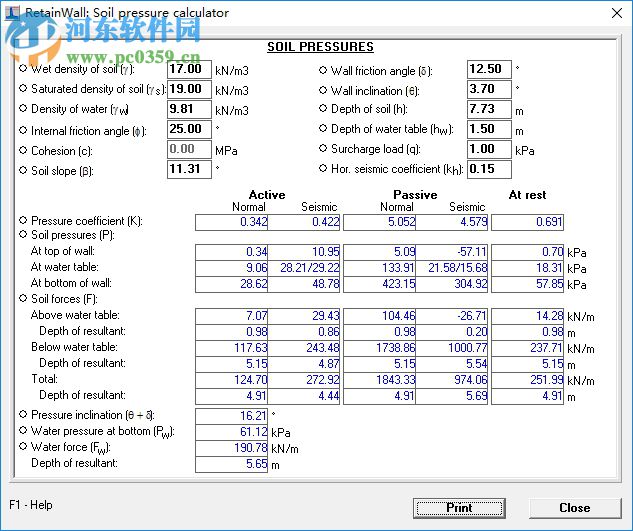Click total at rest value 251.99
This screenshot has height=531, width=633.
pyautogui.click(x=528, y=380)
